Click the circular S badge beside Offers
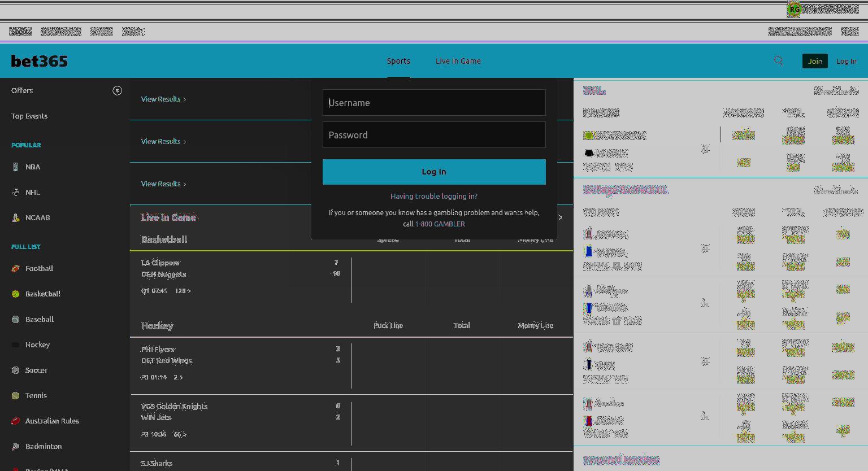Screen dimensions: 868x471 pyautogui.click(x=117, y=90)
